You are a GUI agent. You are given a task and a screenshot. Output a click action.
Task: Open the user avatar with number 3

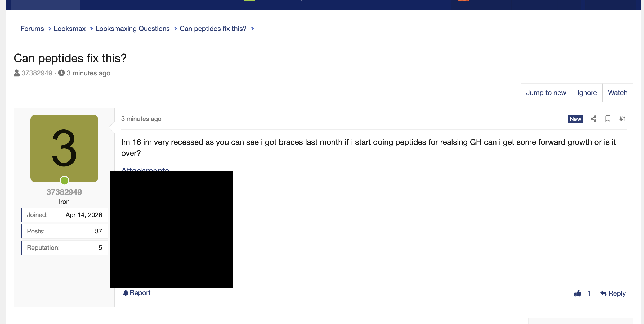click(64, 148)
